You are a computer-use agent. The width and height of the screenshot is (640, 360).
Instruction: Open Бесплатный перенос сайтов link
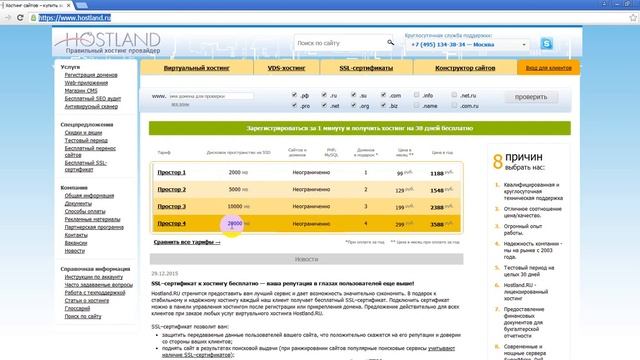90,151
